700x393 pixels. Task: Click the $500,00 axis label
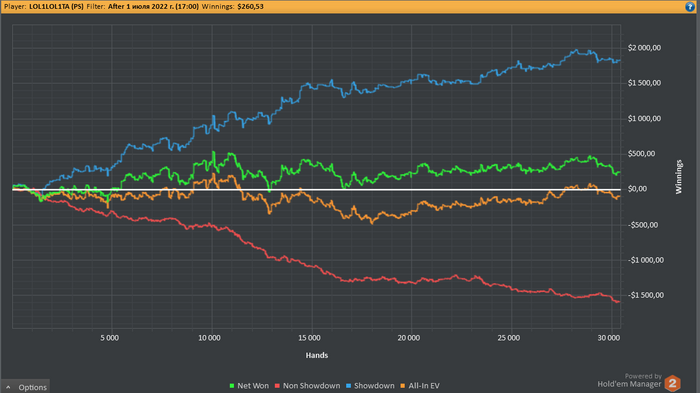[x=642, y=154]
